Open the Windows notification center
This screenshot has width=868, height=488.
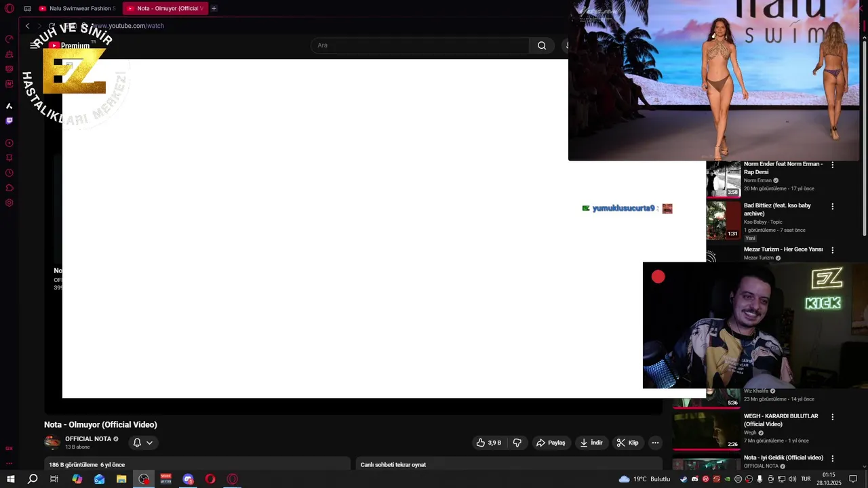(x=853, y=479)
